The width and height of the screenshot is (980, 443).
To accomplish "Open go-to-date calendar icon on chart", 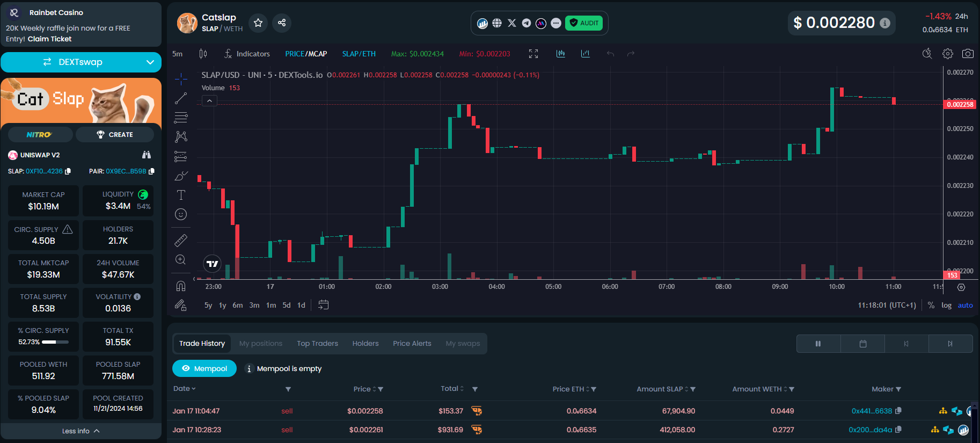I will 323,305.
